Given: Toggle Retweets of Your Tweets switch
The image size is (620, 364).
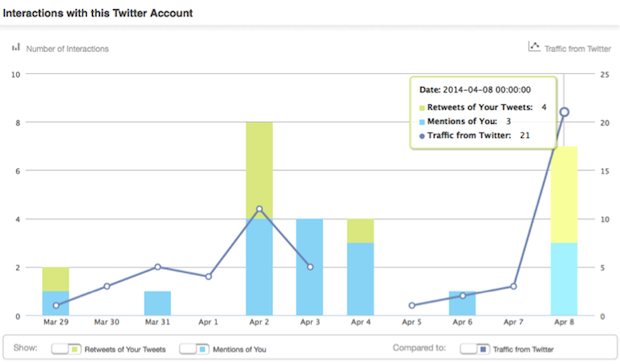Looking at the screenshot, I should (x=66, y=349).
